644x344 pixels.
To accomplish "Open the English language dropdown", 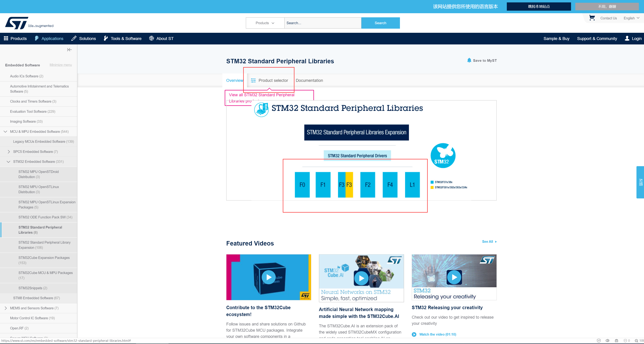I will click(631, 18).
